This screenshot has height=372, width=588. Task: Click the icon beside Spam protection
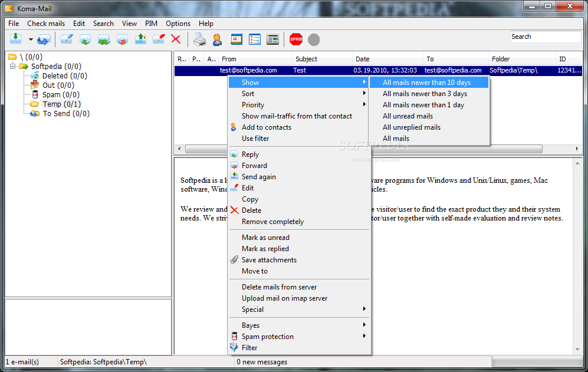coord(234,336)
